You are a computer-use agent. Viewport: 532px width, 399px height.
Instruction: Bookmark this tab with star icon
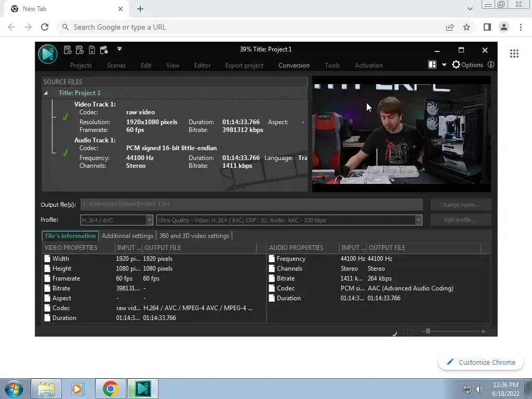click(x=467, y=27)
